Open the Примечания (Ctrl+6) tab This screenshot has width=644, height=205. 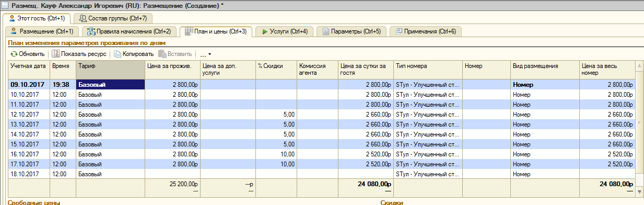425,32
